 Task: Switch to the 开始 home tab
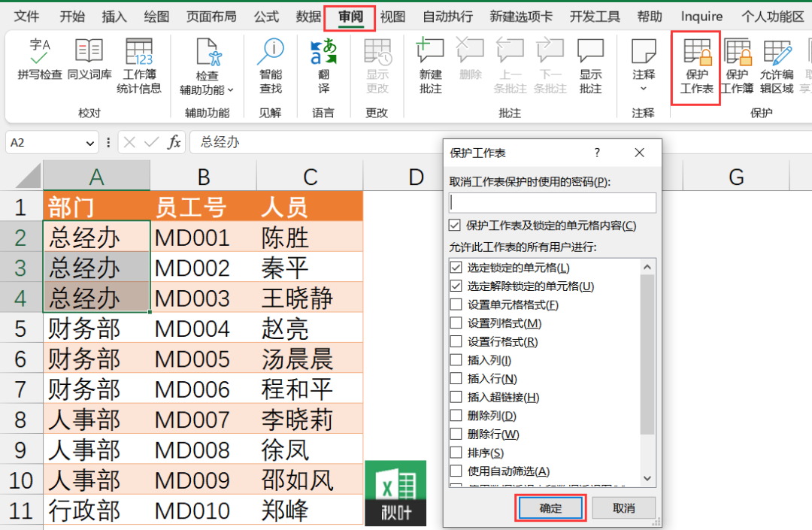click(72, 17)
